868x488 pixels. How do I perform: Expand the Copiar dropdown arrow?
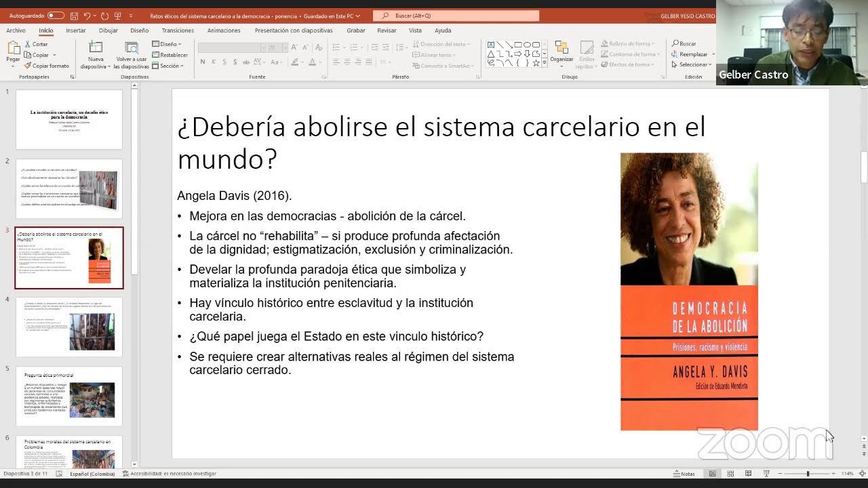(54, 55)
